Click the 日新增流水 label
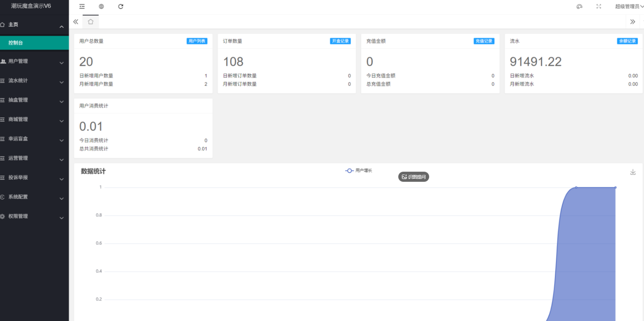This screenshot has height=321, width=644. [522, 76]
